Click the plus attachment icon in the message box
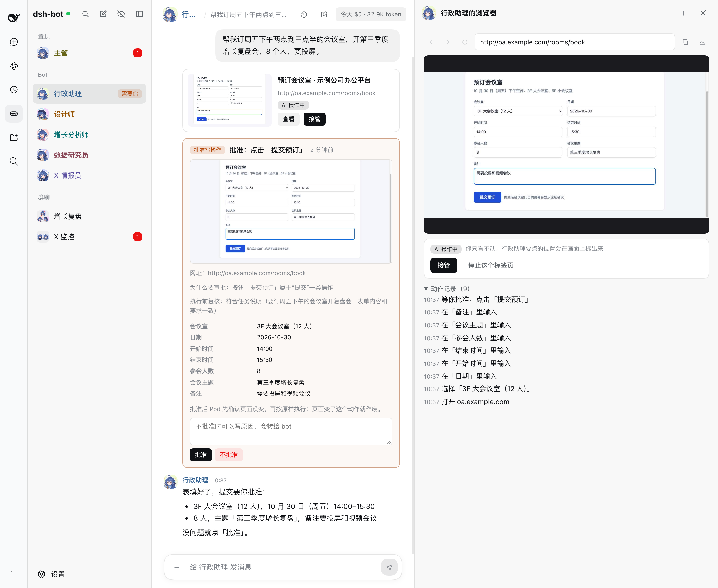 coord(177,567)
